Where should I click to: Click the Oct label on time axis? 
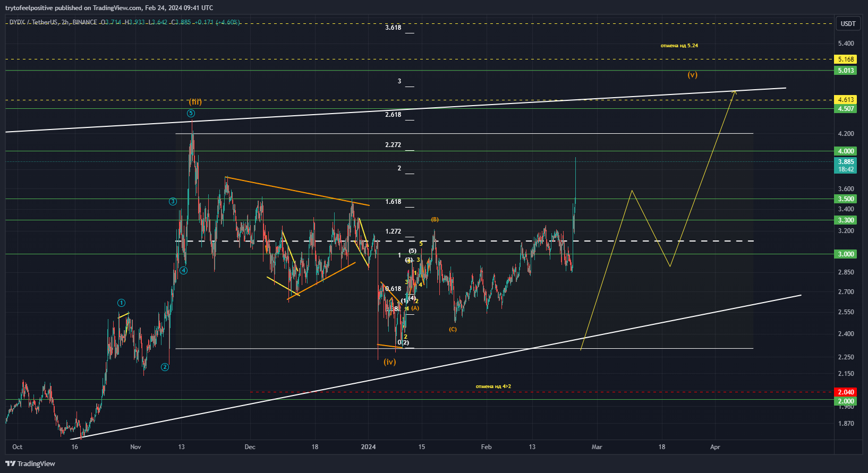click(x=17, y=447)
